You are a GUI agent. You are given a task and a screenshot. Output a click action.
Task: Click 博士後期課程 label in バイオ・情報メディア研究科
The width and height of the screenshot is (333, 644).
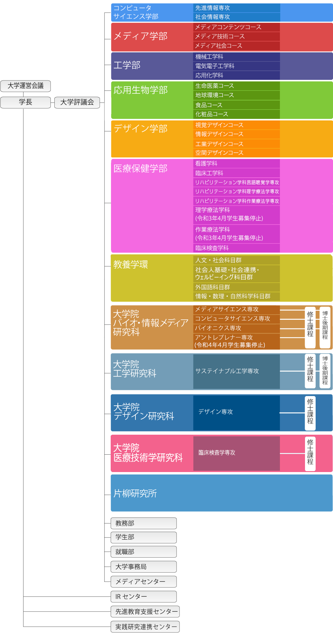click(x=325, y=327)
